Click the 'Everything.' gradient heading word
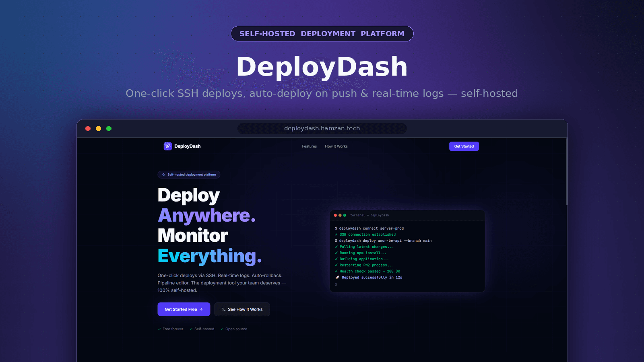The width and height of the screenshot is (644, 362). (x=210, y=256)
